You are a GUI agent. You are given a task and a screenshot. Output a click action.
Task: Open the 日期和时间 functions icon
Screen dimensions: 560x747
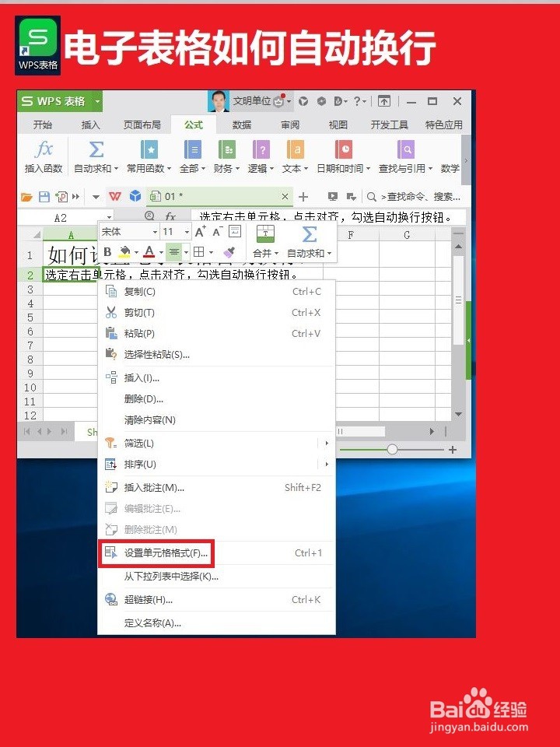click(x=343, y=149)
